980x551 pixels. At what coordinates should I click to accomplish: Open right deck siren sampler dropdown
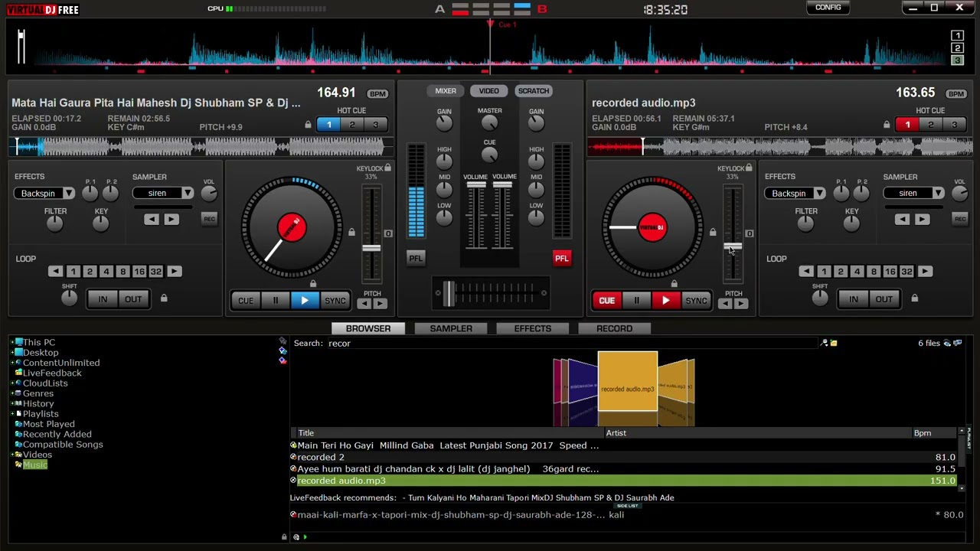click(x=938, y=194)
